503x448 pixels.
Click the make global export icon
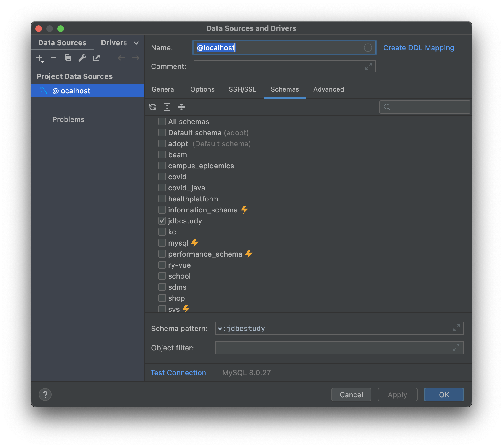(x=97, y=58)
